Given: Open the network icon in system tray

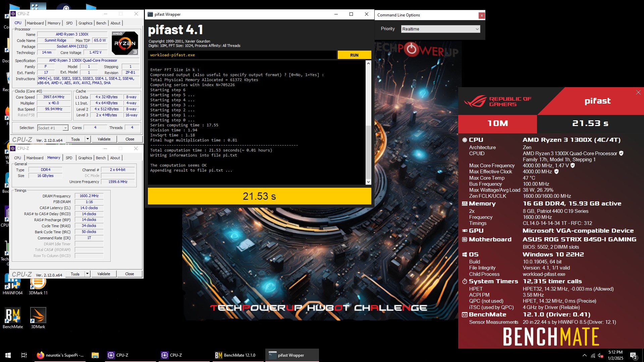Looking at the screenshot, I should point(593,355).
